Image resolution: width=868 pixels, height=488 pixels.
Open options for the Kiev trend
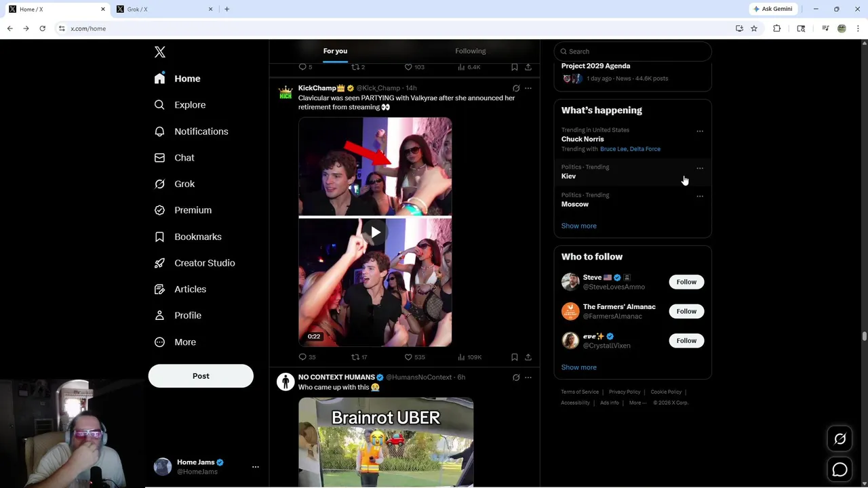click(x=700, y=168)
